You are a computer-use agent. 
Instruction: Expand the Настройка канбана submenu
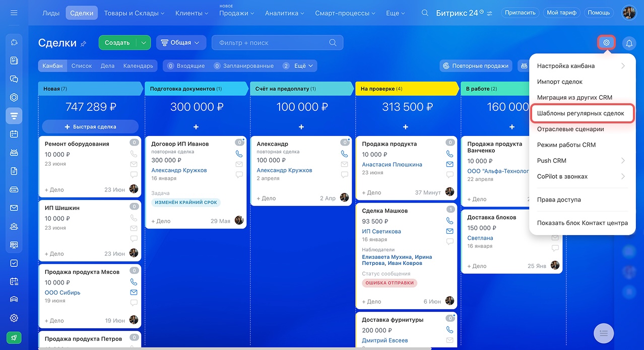click(x=582, y=66)
